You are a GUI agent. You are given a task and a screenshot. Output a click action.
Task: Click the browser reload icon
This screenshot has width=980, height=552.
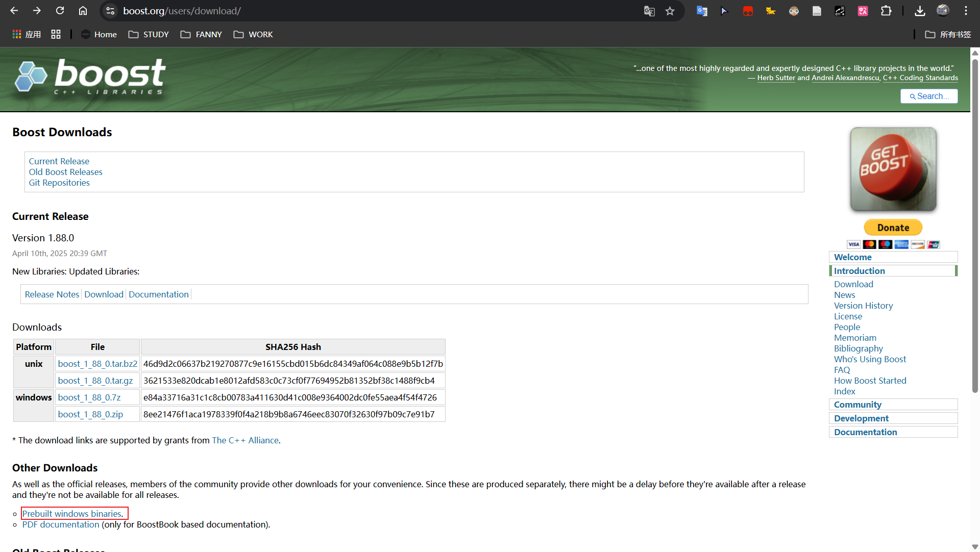(x=60, y=11)
